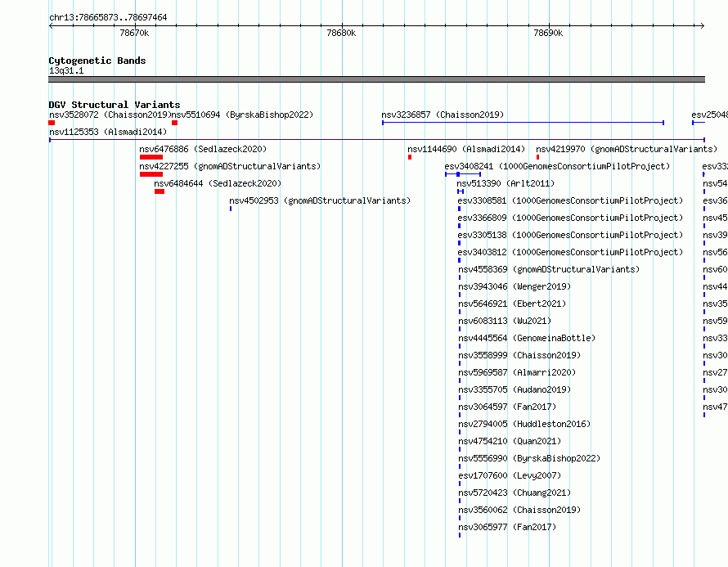Click esv1707600 (Levy2007) variant label
Viewport: 728px width, 567px height.
point(510,475)
